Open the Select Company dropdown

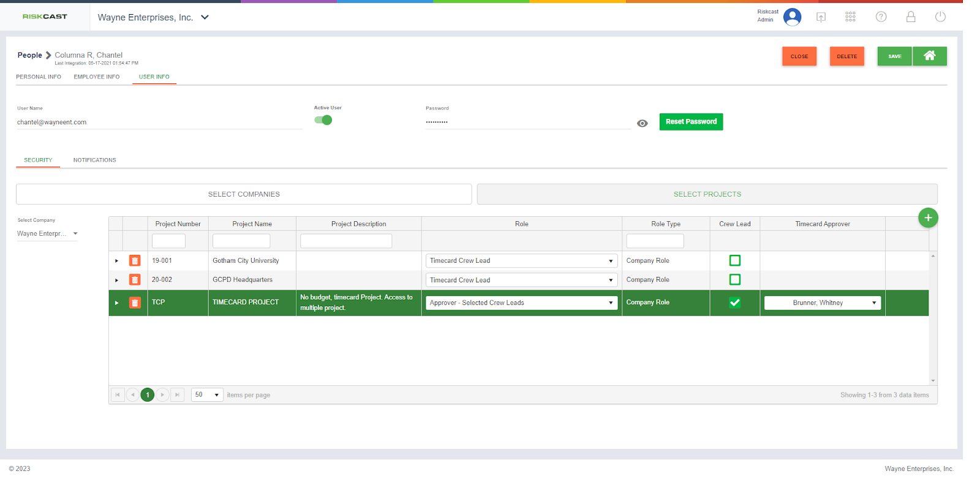(47, 233)
